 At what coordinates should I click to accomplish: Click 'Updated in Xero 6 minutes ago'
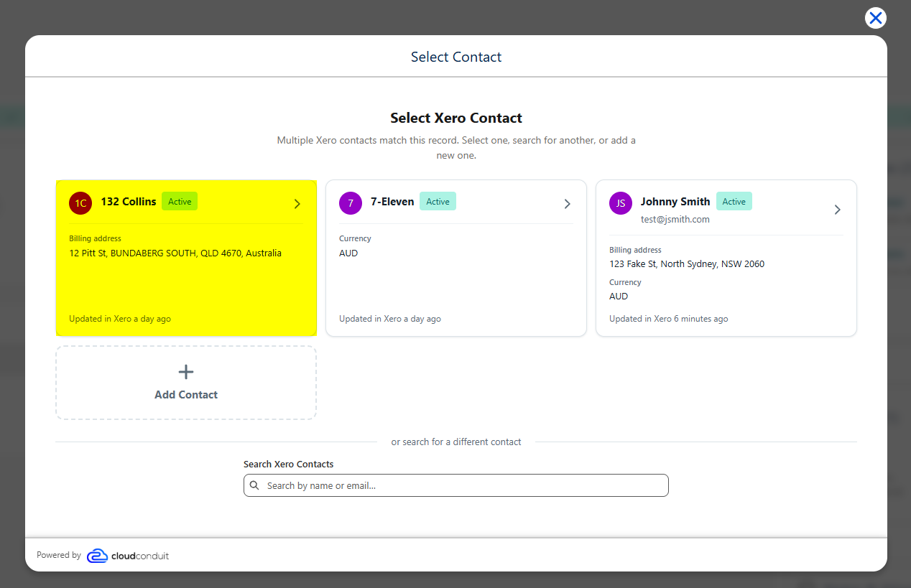(x=669, y=319)
